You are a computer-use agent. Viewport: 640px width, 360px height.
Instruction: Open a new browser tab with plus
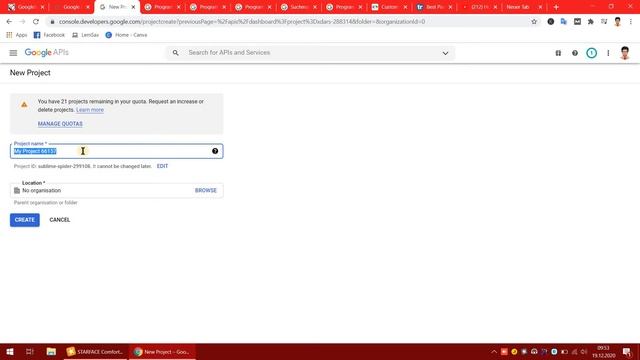pyautogui.click(x=556, y=7)
